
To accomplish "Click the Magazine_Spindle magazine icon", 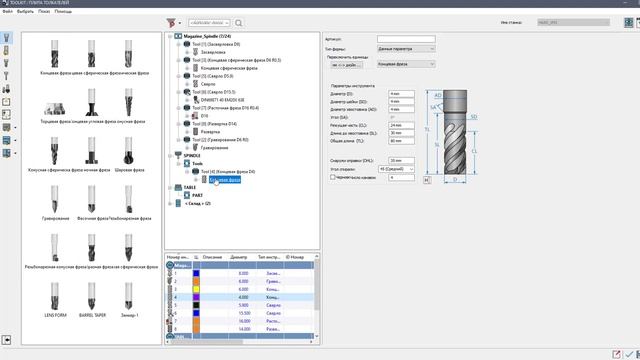I will [x=178, y=36].
